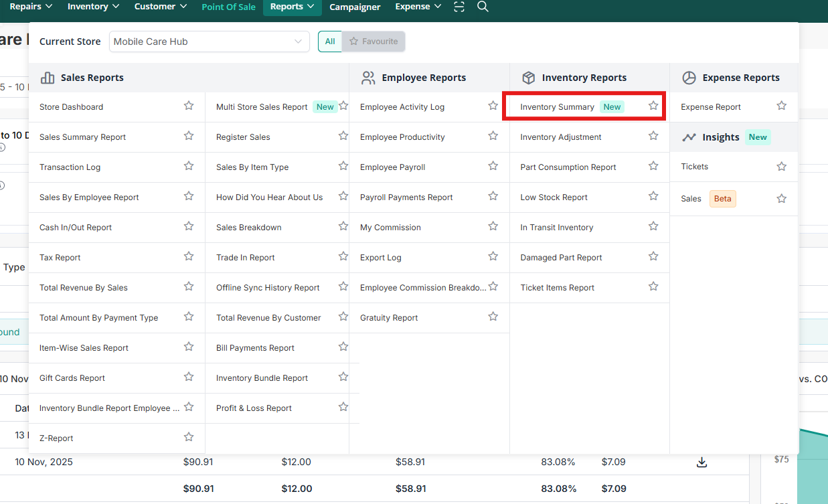Open the Current Store dropdown
828x504 pixels.
pos(209,41)
